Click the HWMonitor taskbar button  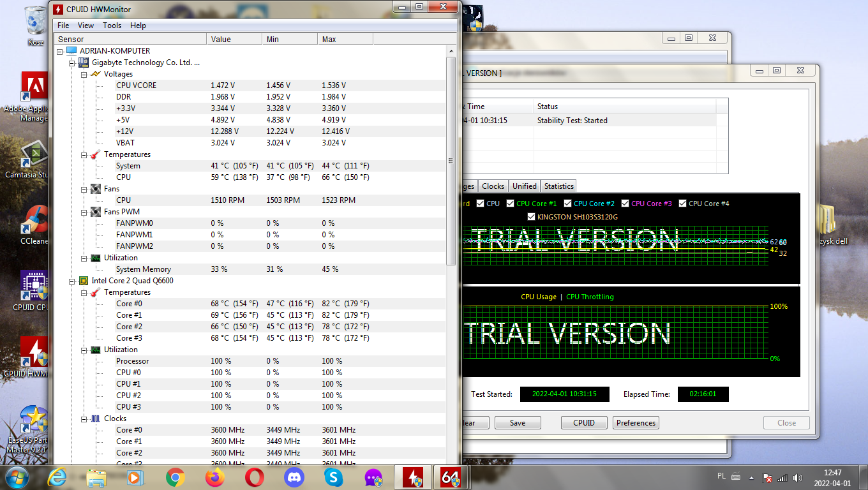tap(413, 477)
